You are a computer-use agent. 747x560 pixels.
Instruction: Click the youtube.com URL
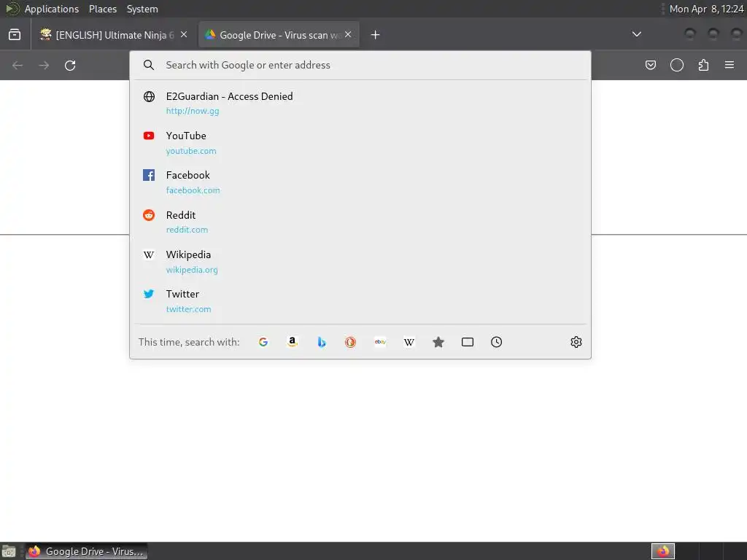pos(191,150)
